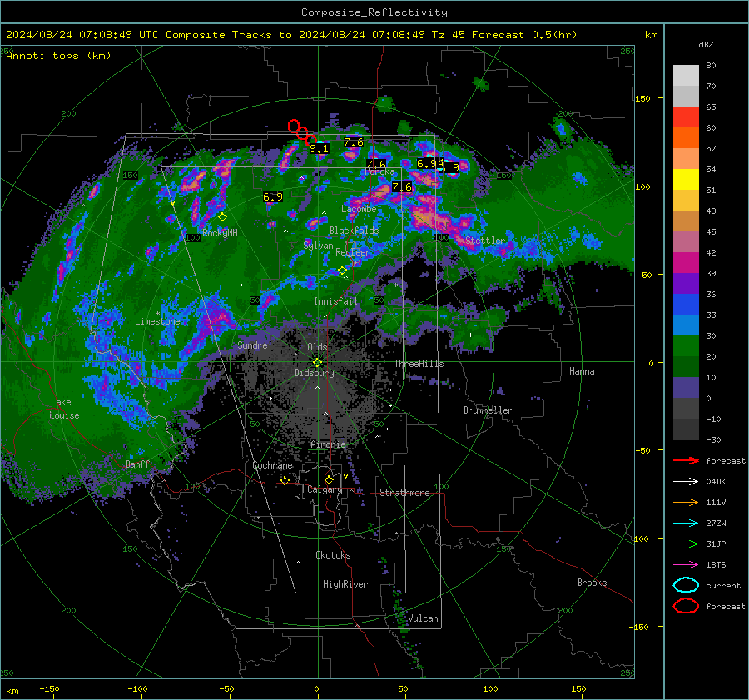Click the yellow diamond marker above Calgary
Viewport: 749px width, 700px height.
(x=329, y=479)
